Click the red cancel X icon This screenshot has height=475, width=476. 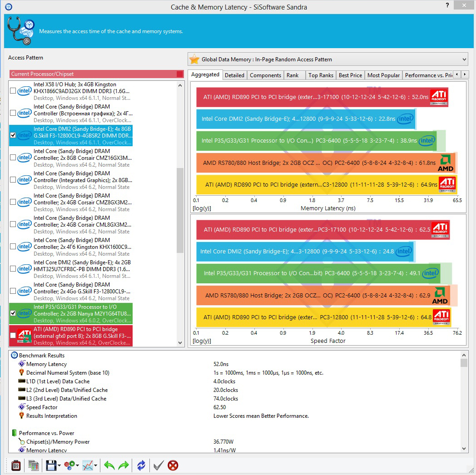point(173,465)
